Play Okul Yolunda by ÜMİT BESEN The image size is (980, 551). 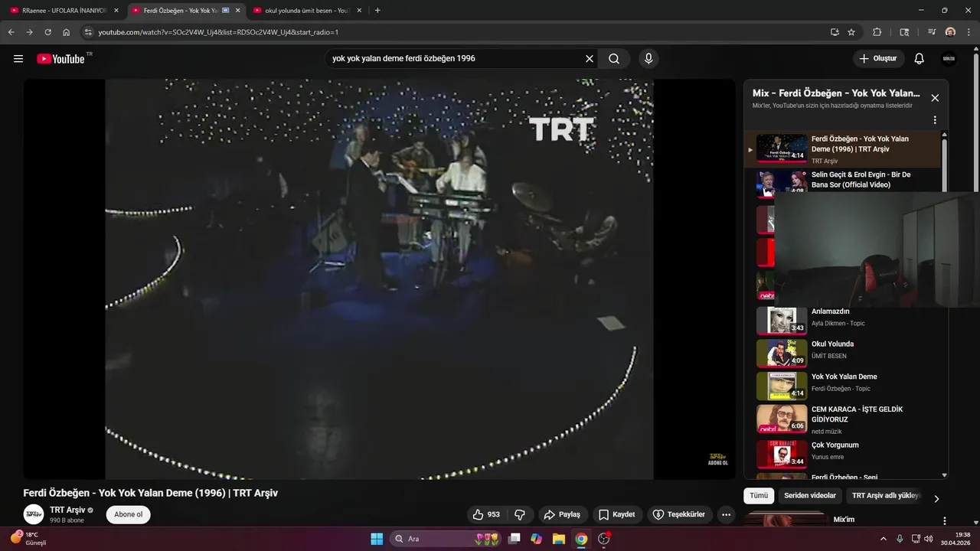coord(842,353)
